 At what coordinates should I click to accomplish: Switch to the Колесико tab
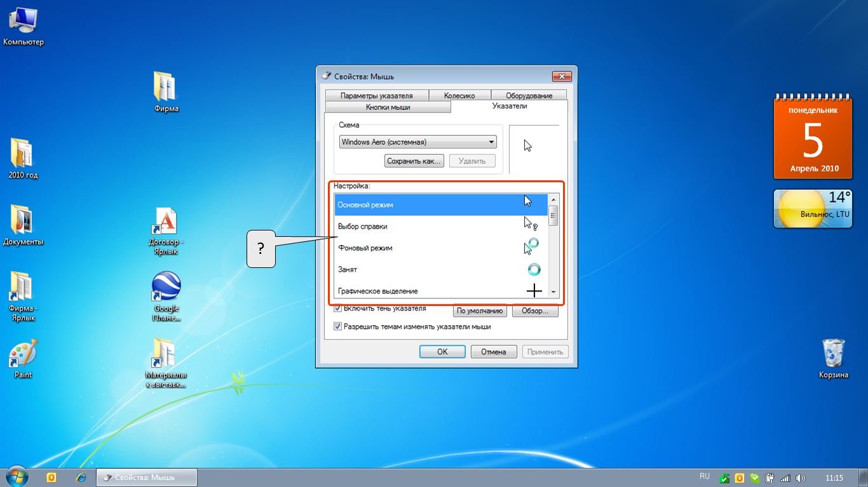pos(459,96)
